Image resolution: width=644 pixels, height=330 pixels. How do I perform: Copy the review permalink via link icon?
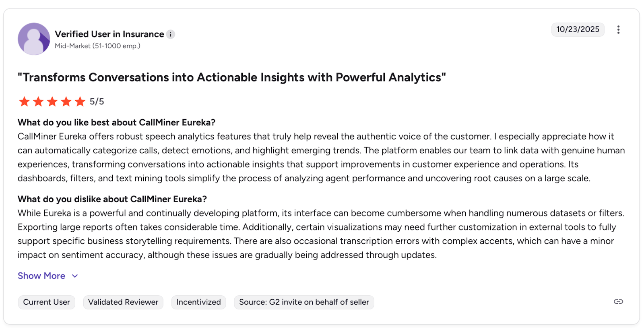coord(618,302)
